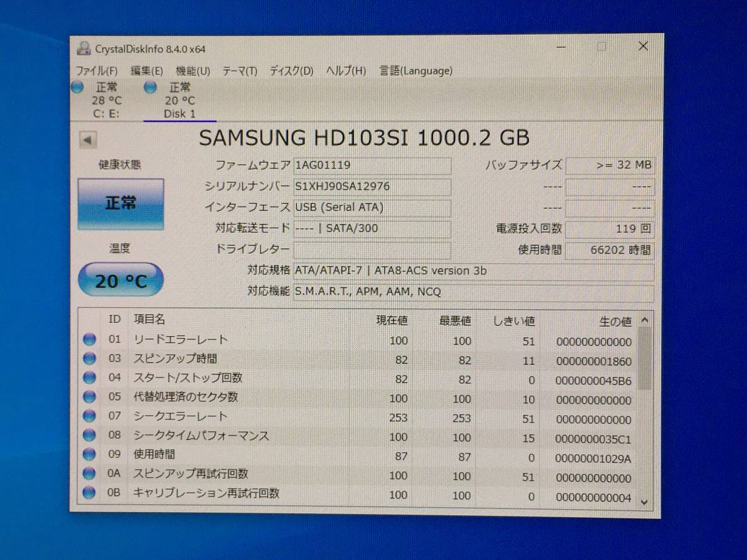Select the シークタイムパフォーマンス row
This screenshot has width=747, height=560.
[x=358, y=437]
